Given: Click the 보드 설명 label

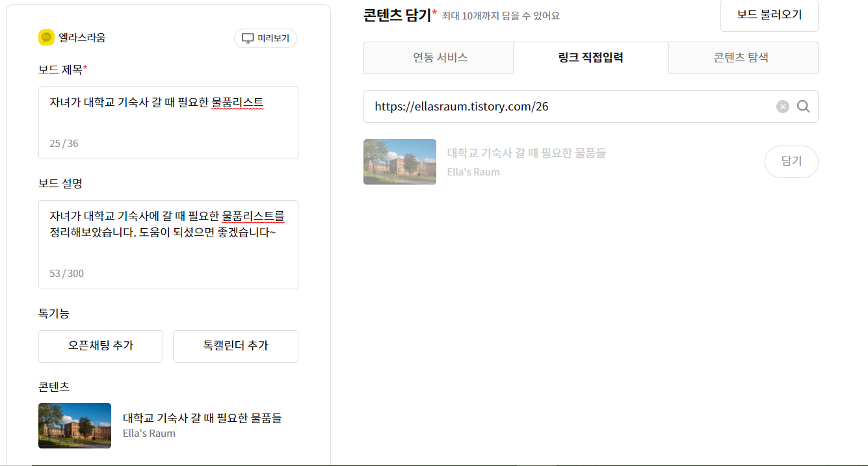Looking at the screenshot, I should [60, 183].
